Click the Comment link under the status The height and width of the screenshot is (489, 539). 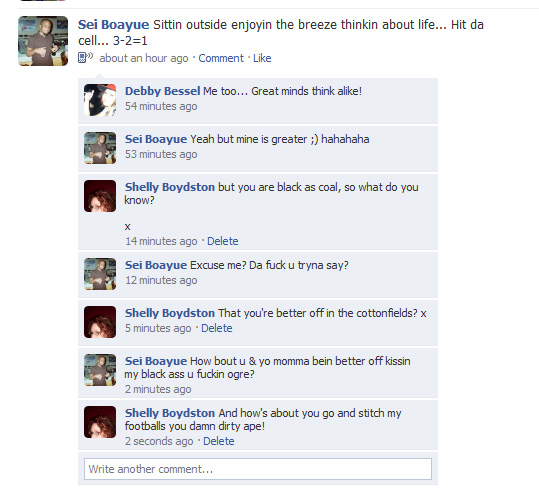[x=221, y=58]
